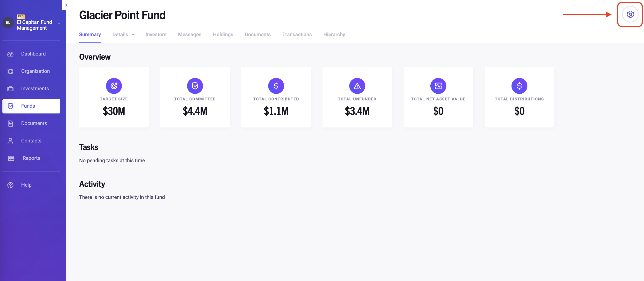Click the Total Net Asset Value chart icon

click(438, 86)
